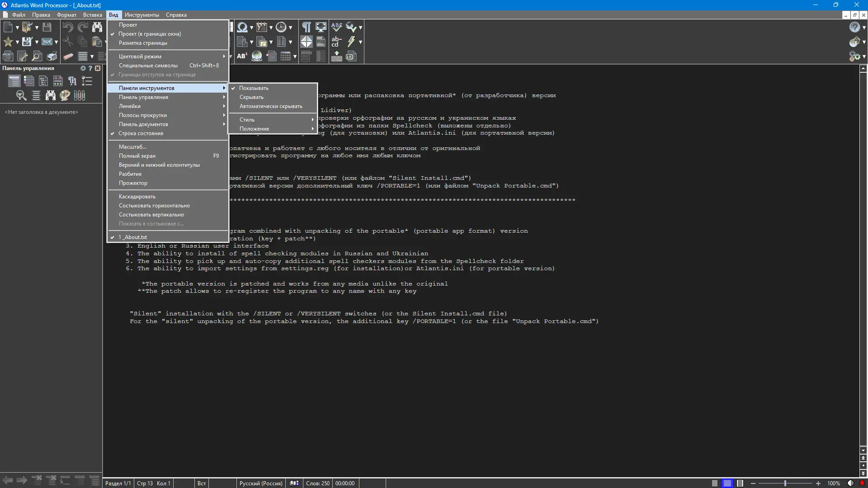
Task: Click the insert Omega symbol icon
Action: [242, 27]
